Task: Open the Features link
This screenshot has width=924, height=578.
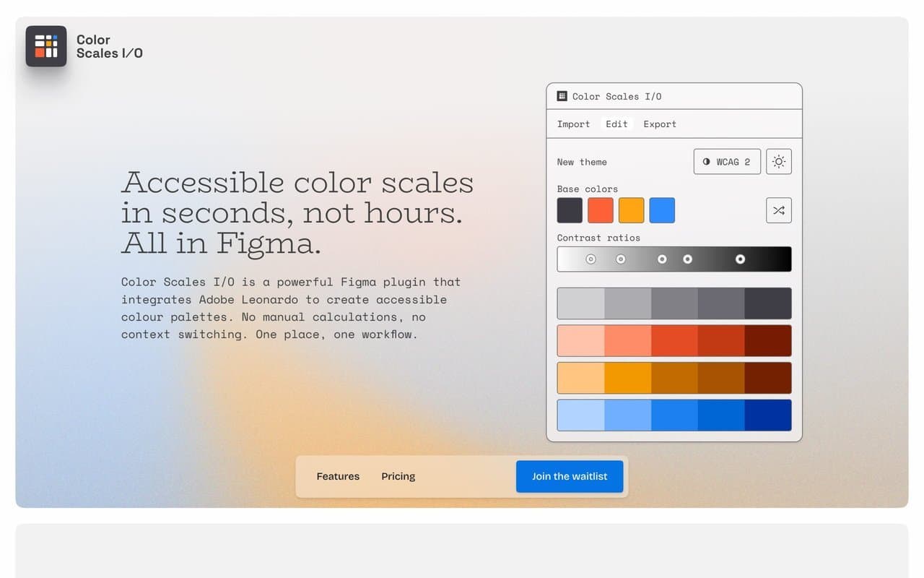Action: [338, 476]
